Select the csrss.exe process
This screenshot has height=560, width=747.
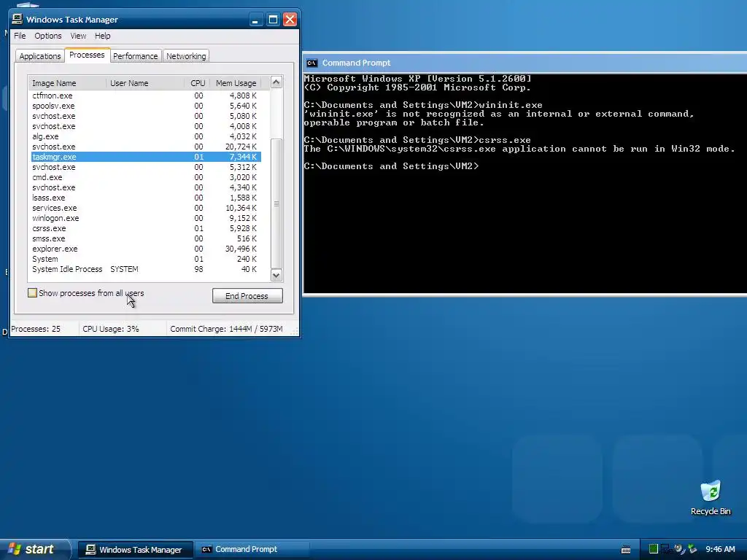coord(146,228)
